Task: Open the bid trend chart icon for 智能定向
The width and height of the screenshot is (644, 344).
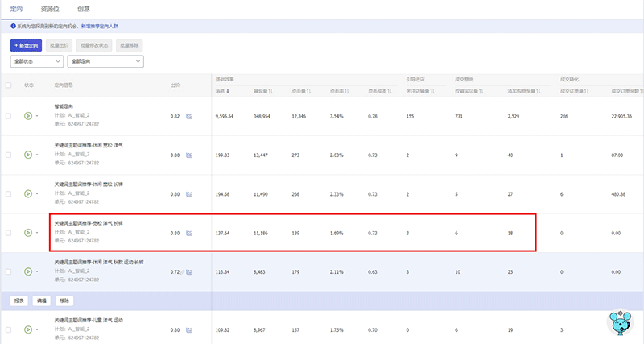Action: pos(189,117)
